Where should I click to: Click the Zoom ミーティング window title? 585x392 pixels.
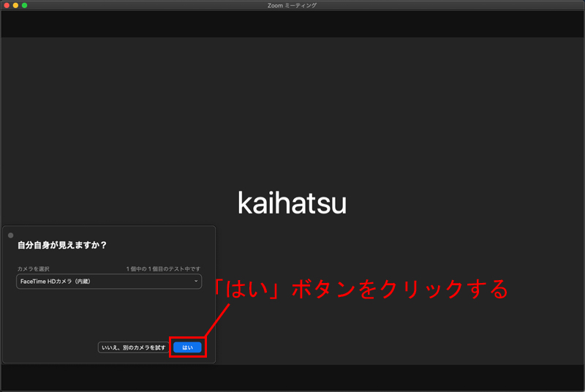[x=292, y=5]
